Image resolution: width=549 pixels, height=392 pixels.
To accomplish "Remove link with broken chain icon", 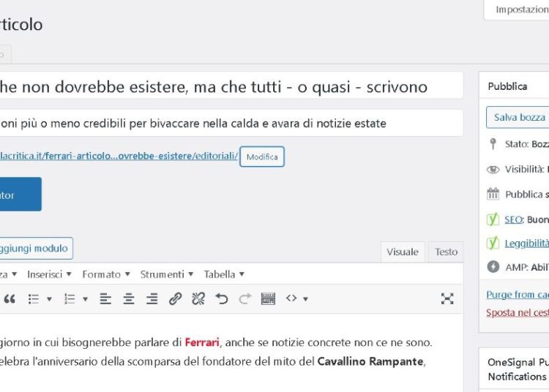I will point(198,298).
